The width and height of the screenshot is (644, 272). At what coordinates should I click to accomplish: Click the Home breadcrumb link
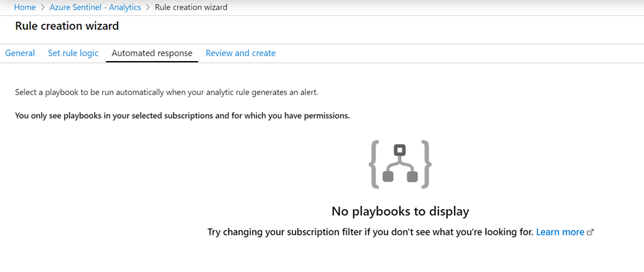coord(25,8)
